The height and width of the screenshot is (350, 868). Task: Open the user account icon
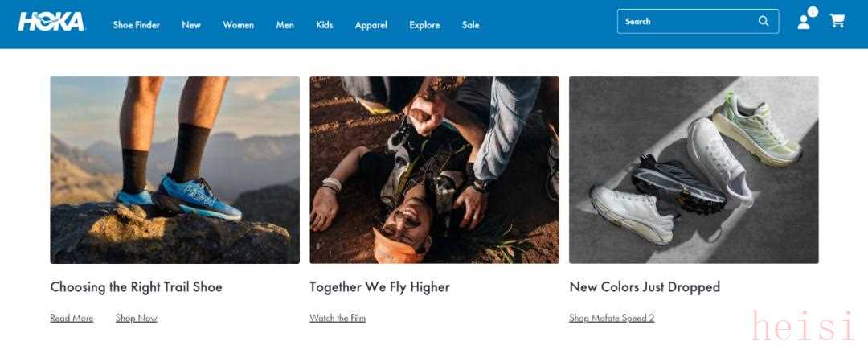point(804,22)
